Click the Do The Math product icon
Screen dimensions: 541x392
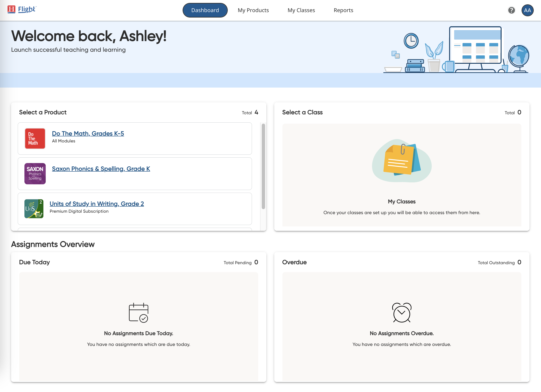tap(35, 138)
